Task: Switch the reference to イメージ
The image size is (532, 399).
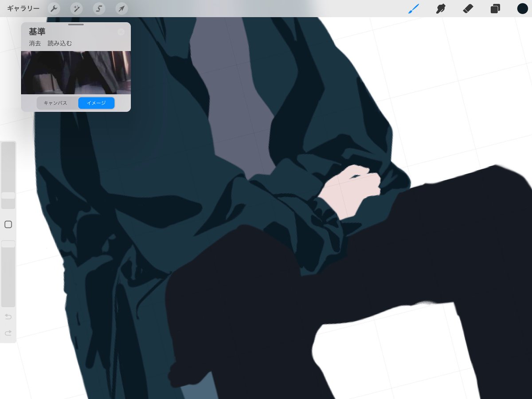Action: [x=96, y=103]
